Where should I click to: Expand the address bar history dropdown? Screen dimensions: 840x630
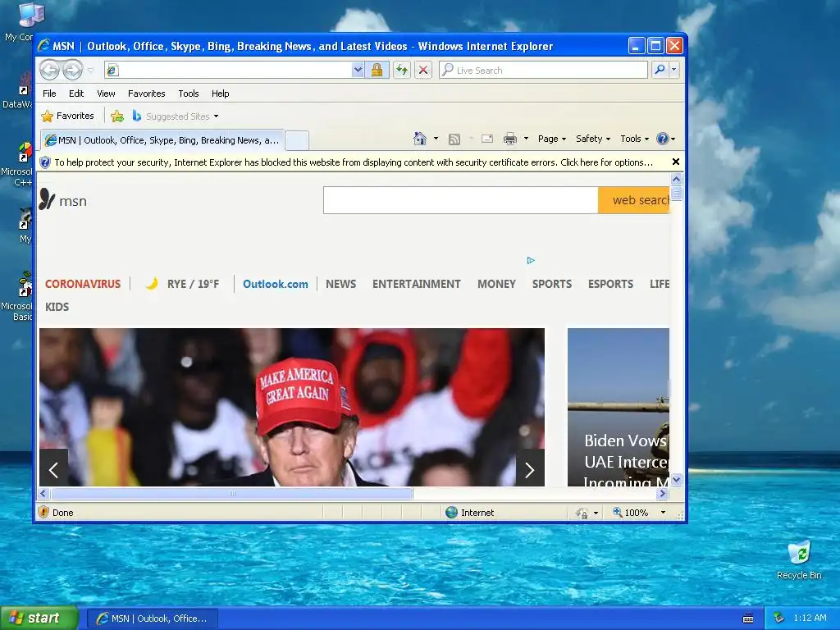coord(358,71)
